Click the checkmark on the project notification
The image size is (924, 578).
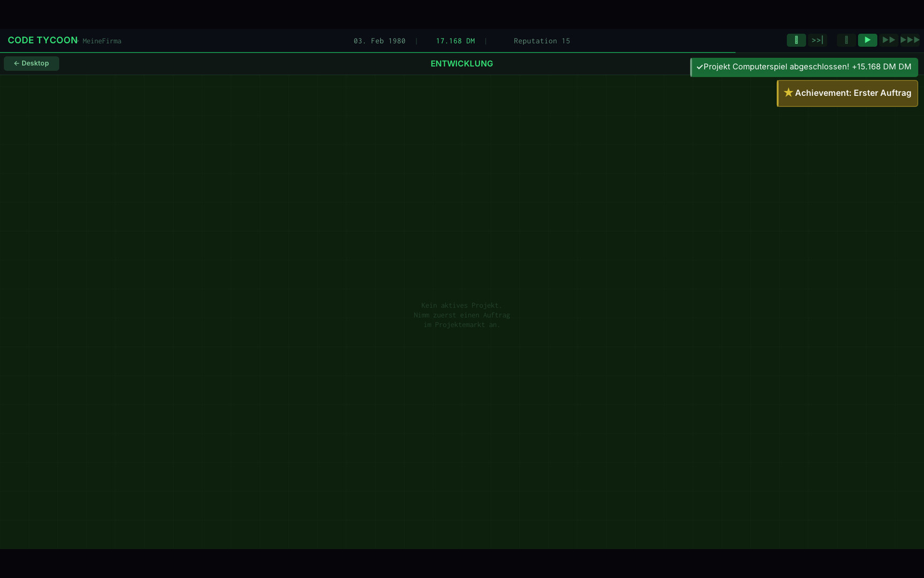(699, 67)
